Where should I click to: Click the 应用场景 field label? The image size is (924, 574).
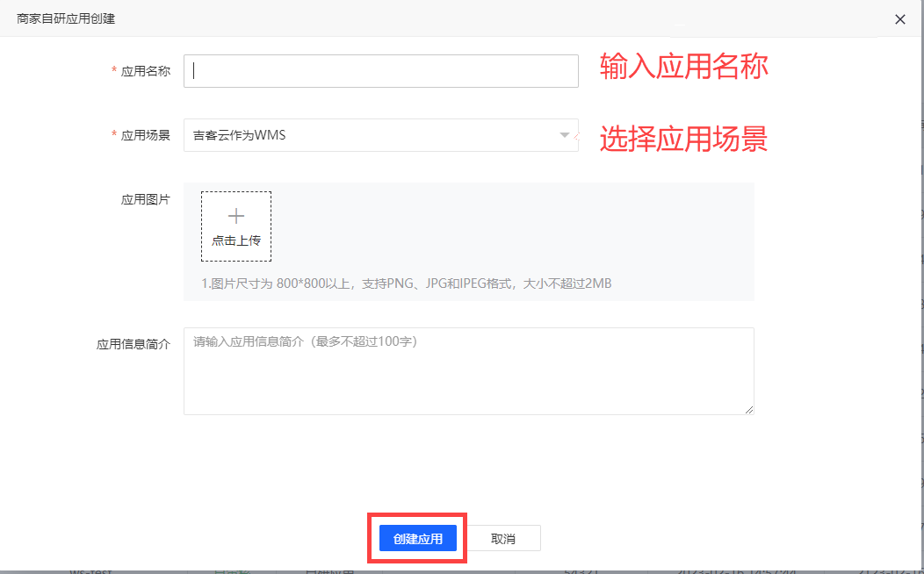[x=146, y=135]
